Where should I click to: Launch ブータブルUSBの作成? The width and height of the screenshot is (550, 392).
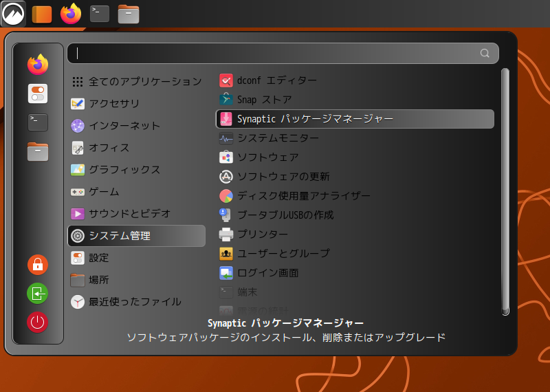tap(355, 215)
